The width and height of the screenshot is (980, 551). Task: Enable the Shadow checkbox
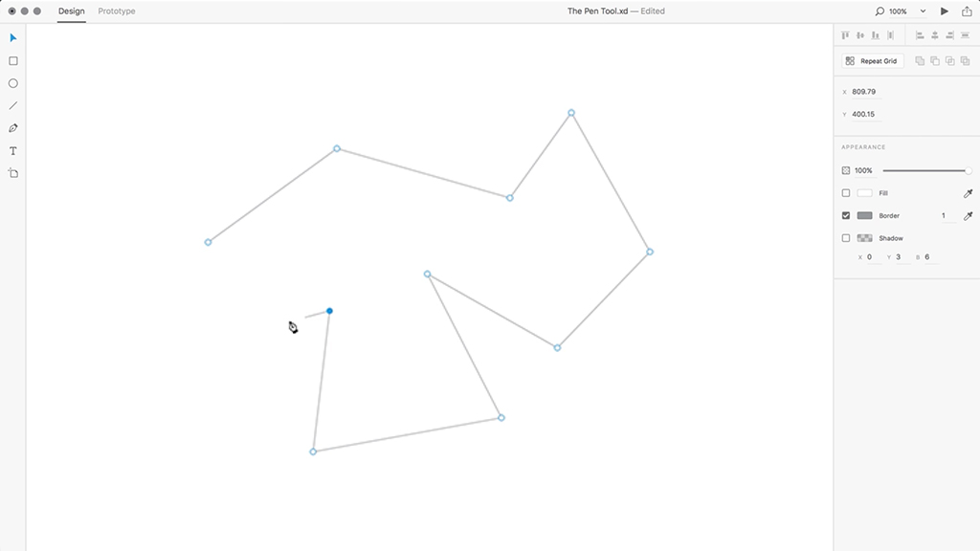846,238
